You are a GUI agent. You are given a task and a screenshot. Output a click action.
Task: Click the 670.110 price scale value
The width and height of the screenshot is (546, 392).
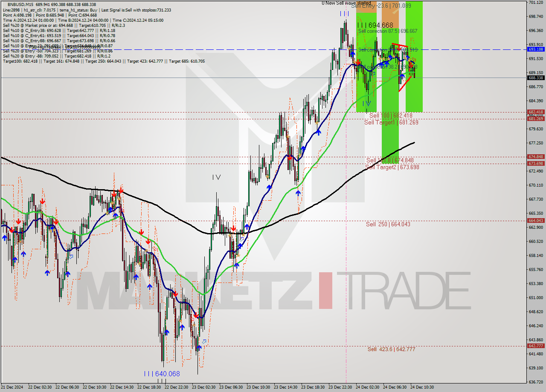(x=536, y=185)
